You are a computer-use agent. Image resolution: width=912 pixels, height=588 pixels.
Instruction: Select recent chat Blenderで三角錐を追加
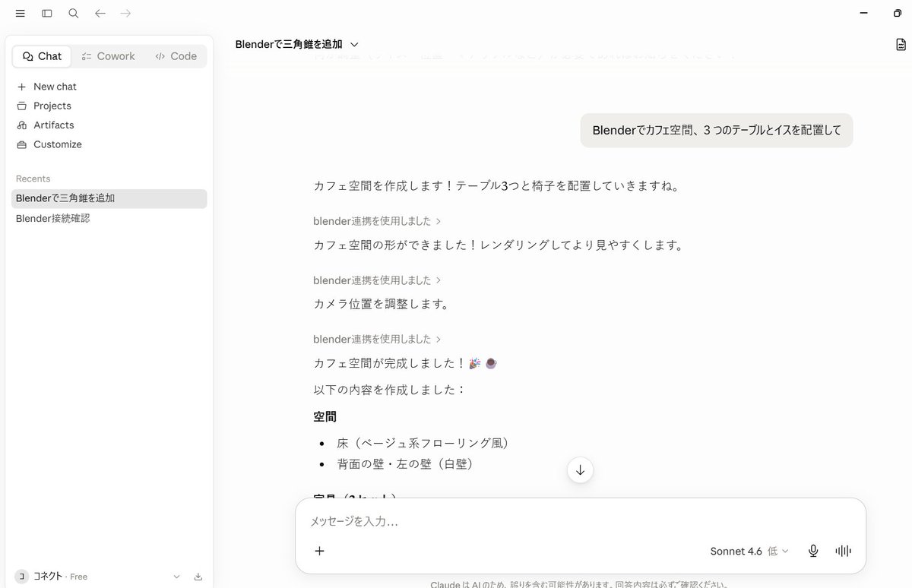pos(109,198)
